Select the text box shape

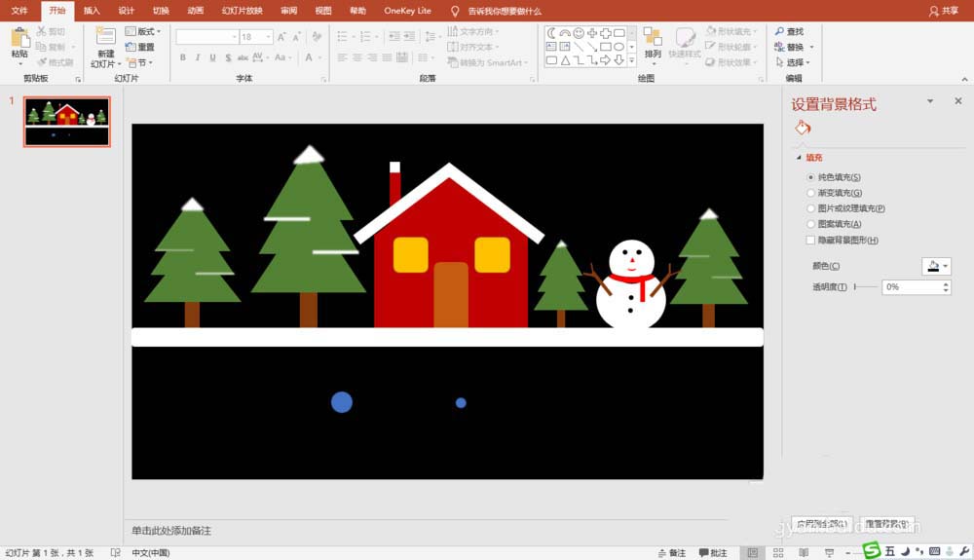pyautogui.click(x=551, y=47)
